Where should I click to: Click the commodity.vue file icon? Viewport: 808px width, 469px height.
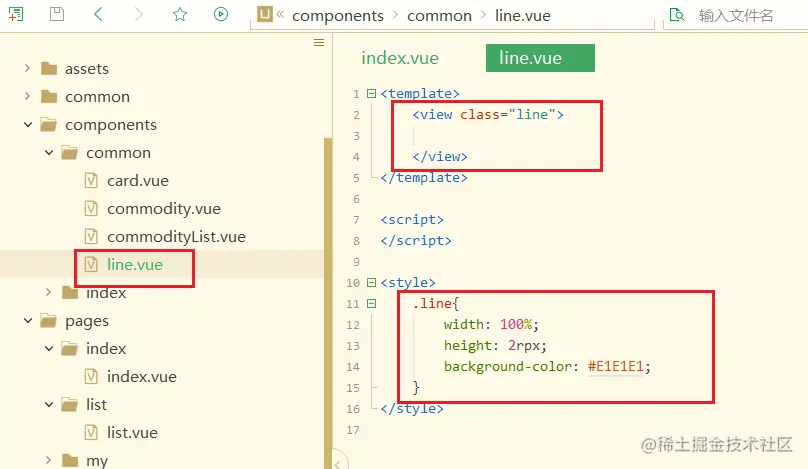91,209
